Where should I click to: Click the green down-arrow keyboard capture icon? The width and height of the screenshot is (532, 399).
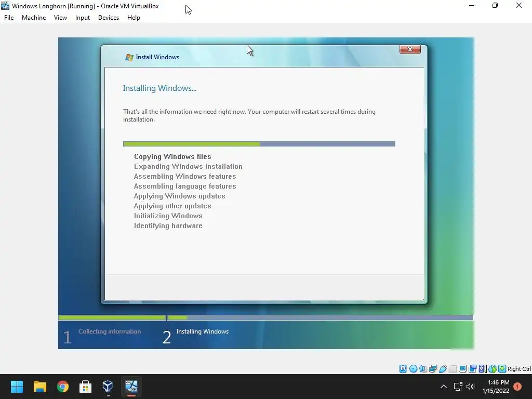click(502, 368)
